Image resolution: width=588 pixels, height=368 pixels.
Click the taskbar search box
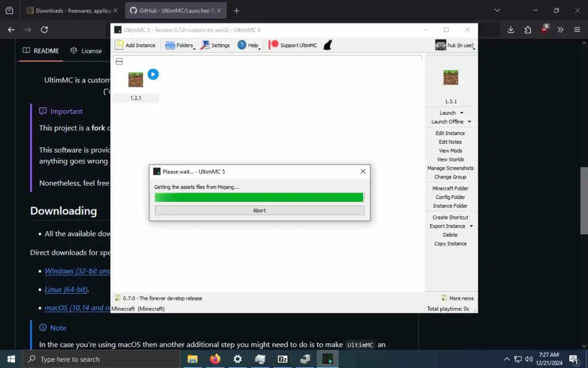coord(101,359)
